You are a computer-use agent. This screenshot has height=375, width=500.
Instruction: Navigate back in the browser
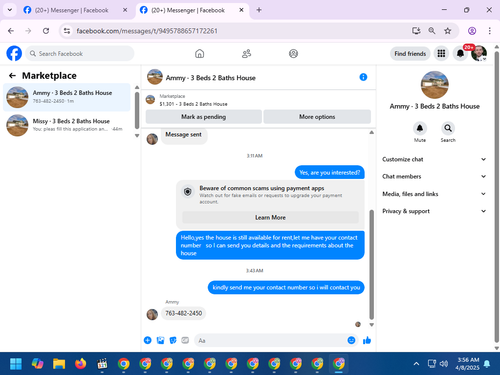pos(11,31)
